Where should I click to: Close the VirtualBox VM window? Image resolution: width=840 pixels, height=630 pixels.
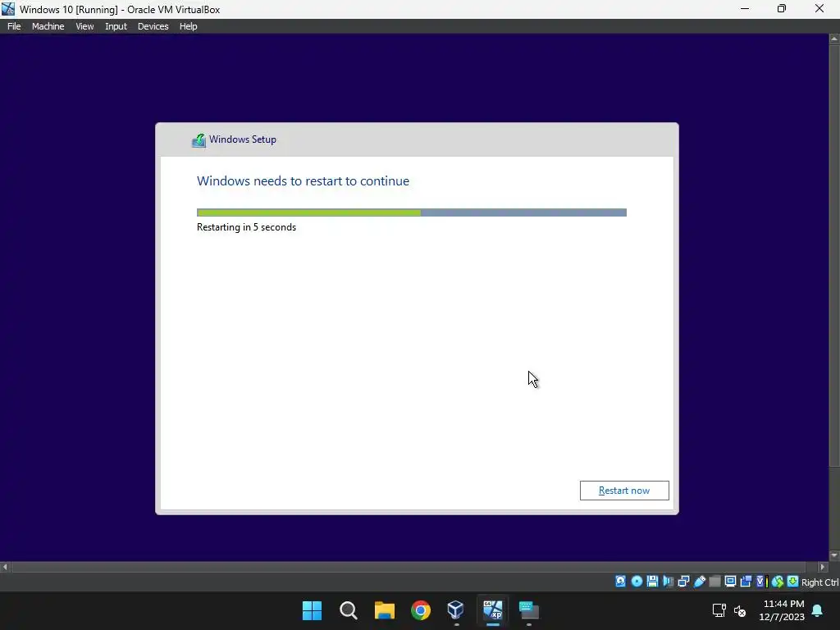pyautogui.click(x=819, y=9)
